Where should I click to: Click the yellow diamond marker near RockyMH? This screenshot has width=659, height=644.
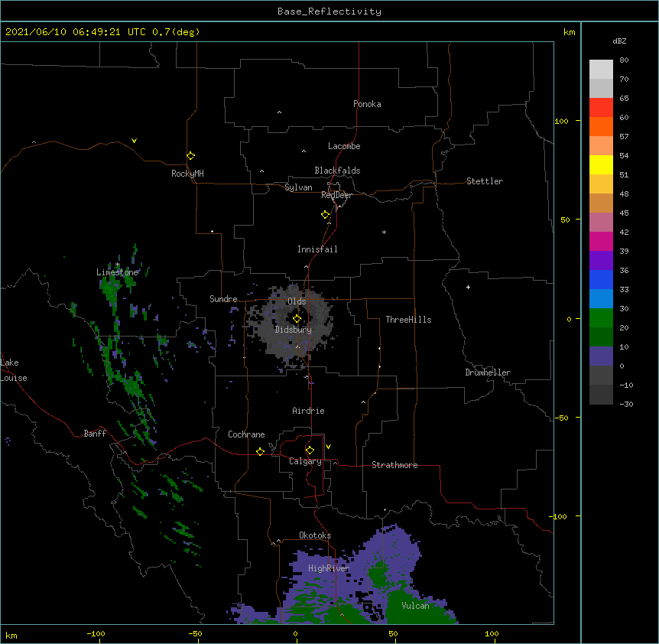tap(190, 156)
